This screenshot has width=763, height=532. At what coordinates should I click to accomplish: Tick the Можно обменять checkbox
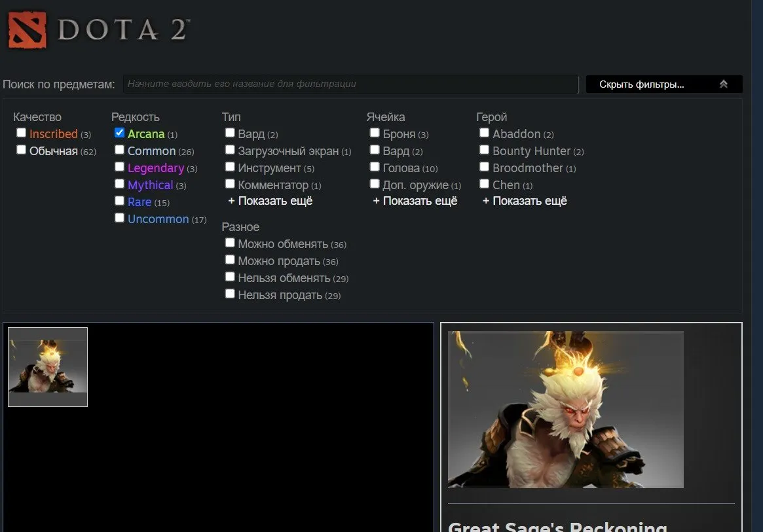click(230, 243)
